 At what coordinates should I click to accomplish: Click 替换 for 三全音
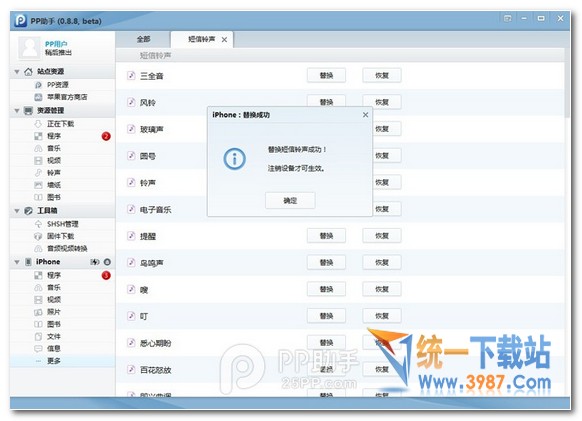(x=326, y=75)
